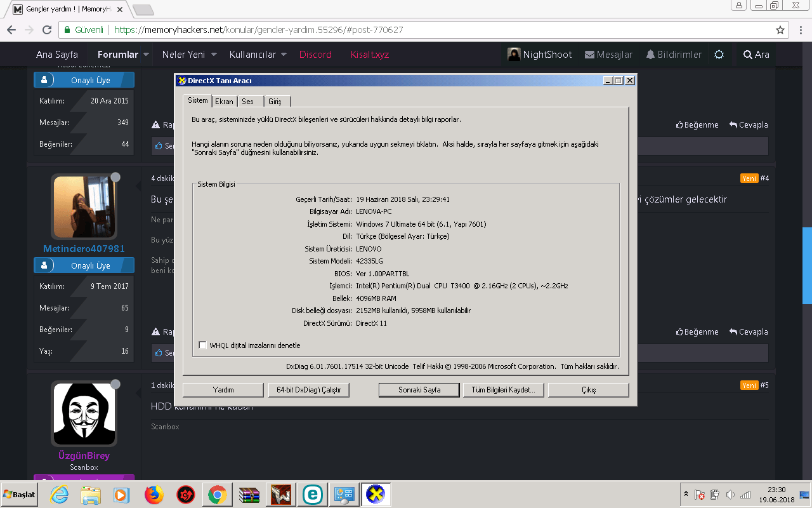This screenshot has width=812, height=508.
Task: Open the Ara search in navbar
Action: (x=756, y=55)
